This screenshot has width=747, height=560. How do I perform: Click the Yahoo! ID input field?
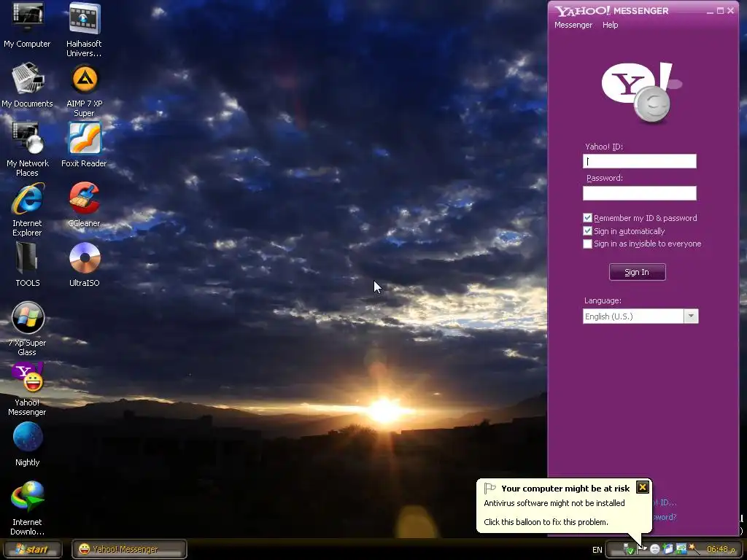pos(639,161)
